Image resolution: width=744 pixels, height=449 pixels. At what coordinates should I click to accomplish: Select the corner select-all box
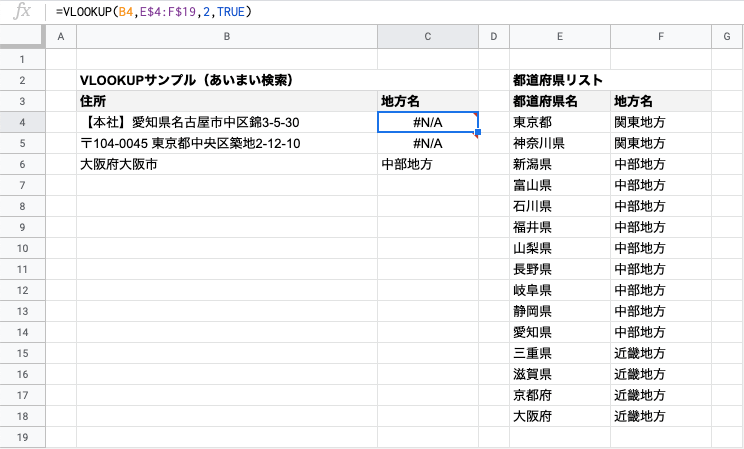(22, 37)
